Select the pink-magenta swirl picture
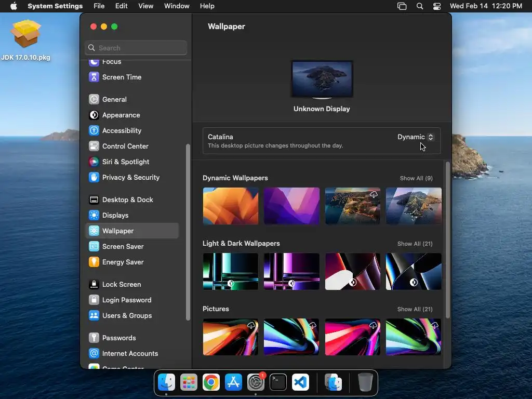 [353, 337]
